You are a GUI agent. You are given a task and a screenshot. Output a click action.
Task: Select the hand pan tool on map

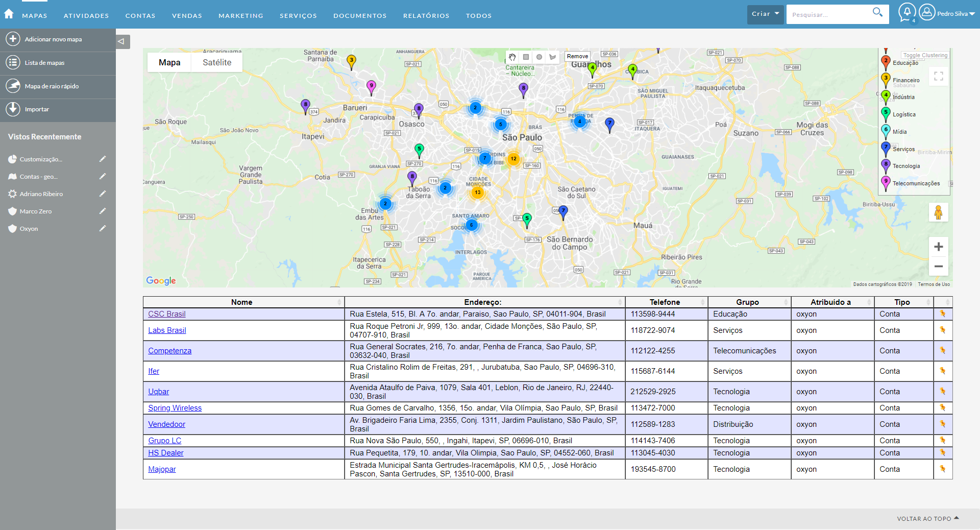(x=512, y=57)
